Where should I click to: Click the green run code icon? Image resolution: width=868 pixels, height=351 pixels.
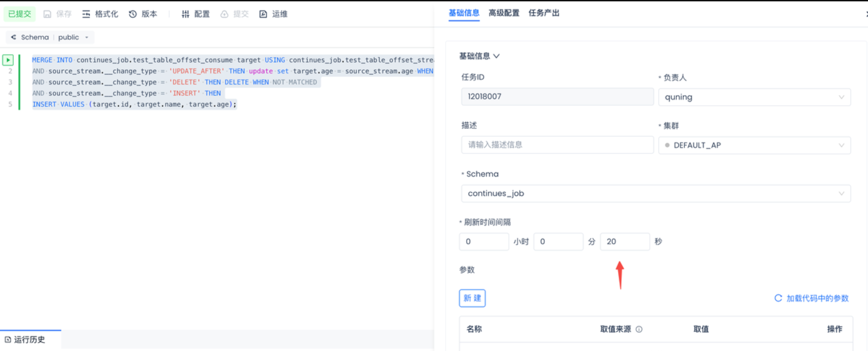click(8, 60)
